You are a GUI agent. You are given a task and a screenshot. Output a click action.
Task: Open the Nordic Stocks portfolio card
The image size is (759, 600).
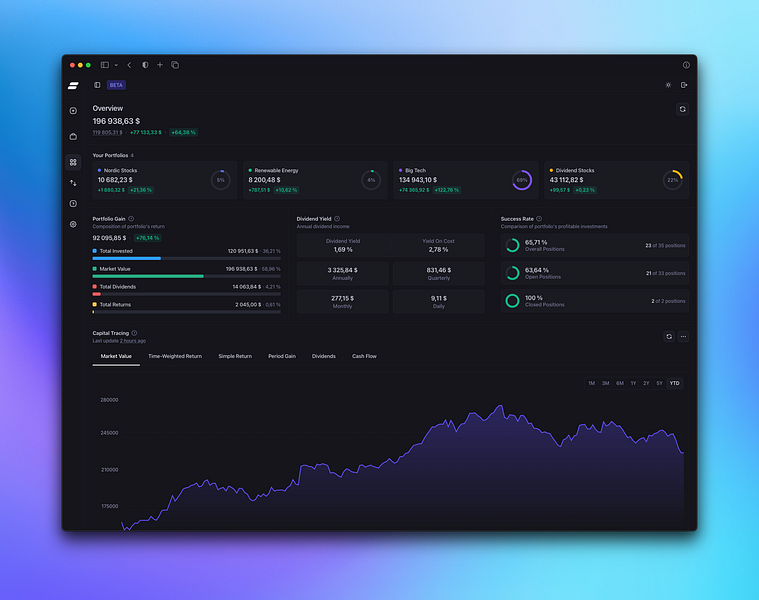[x=165, y=180]
